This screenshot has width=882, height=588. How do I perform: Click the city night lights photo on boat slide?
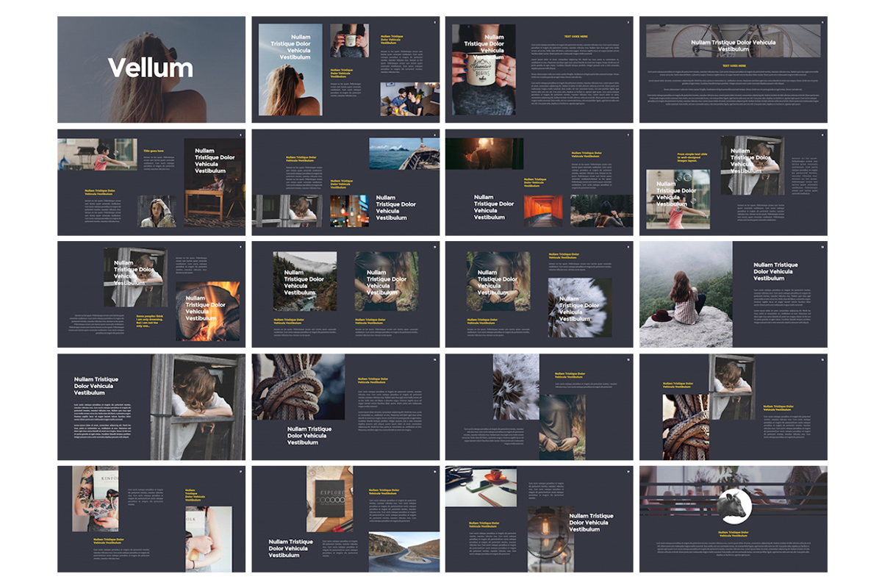(x=349, y=211)
